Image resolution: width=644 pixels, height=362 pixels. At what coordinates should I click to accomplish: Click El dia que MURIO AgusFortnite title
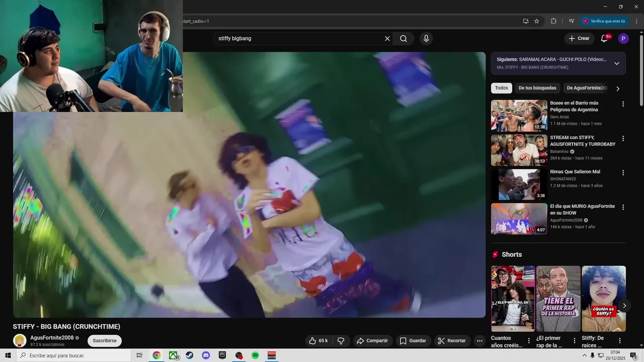click(583, 210)
